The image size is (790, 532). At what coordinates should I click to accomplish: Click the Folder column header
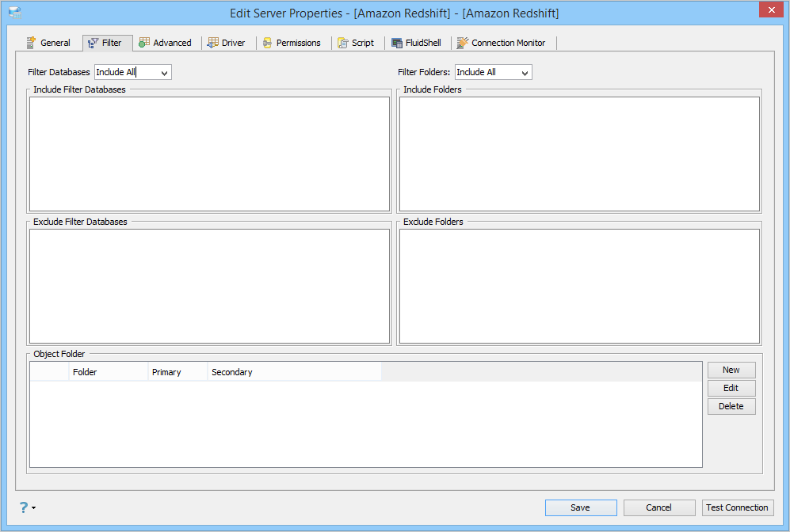pyautogui.click(x=109, y=372)
